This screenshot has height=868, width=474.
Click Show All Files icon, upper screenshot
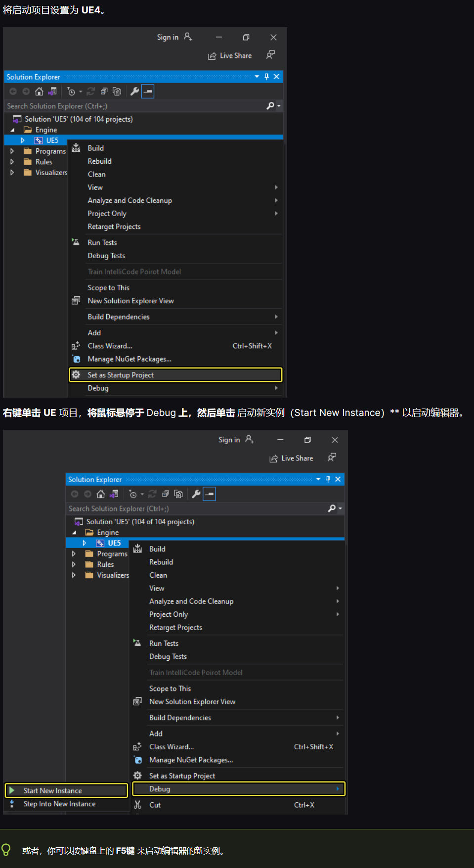[x=117, y=91]
